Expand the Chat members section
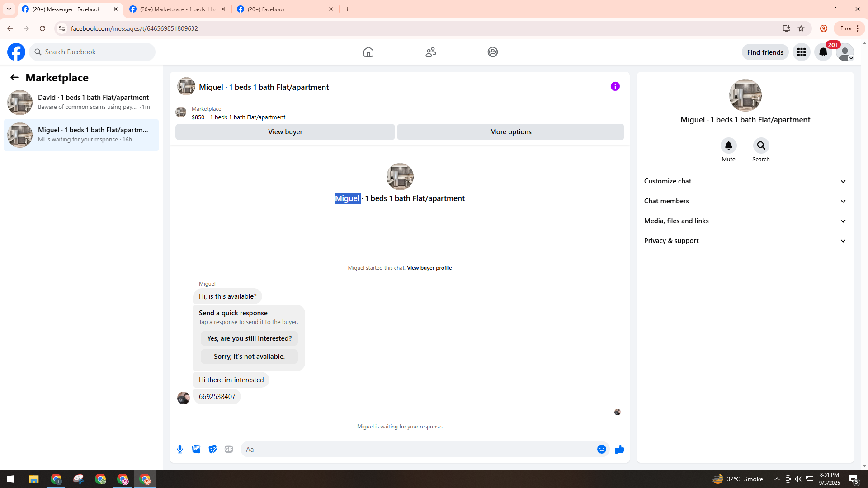Screen dimensions: 868x488 point(745,201)
